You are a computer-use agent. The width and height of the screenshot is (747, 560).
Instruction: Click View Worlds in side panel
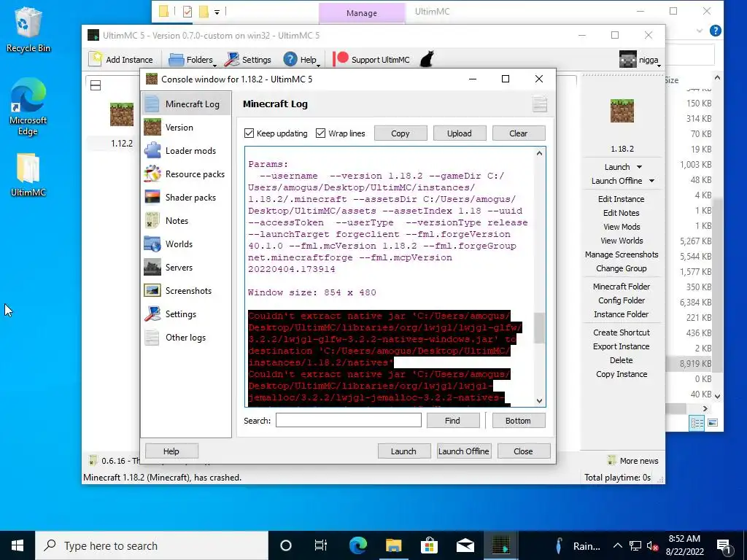click(x=622, y=241)
